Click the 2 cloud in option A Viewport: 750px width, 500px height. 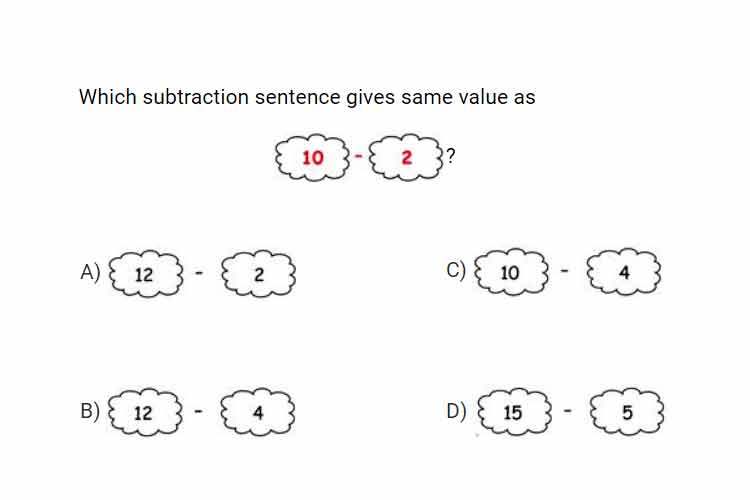point(258,273)
